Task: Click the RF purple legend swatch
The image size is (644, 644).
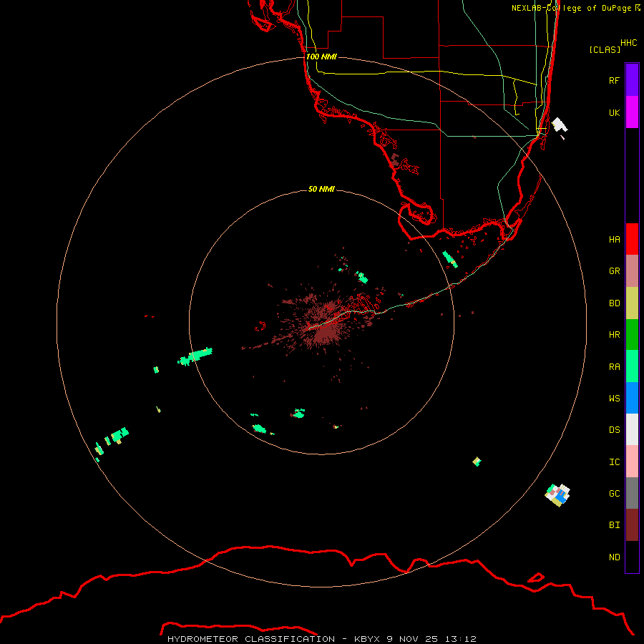Action: click(x=632, y=80)
